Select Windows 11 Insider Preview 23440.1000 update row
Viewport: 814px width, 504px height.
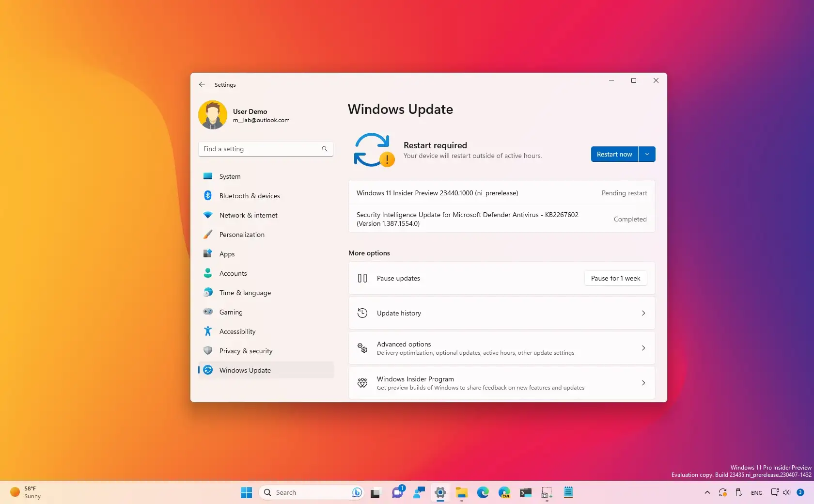[x=501, y=193]
